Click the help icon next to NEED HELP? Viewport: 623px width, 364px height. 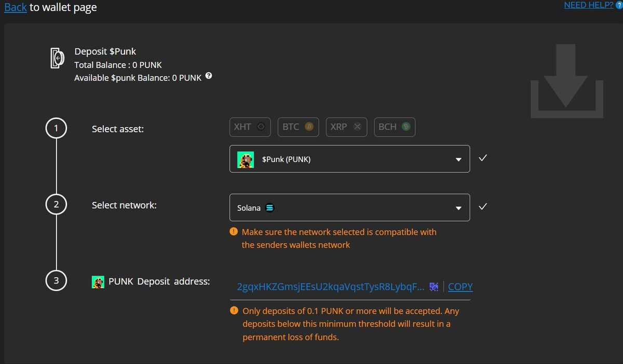(x=619, y=6)
